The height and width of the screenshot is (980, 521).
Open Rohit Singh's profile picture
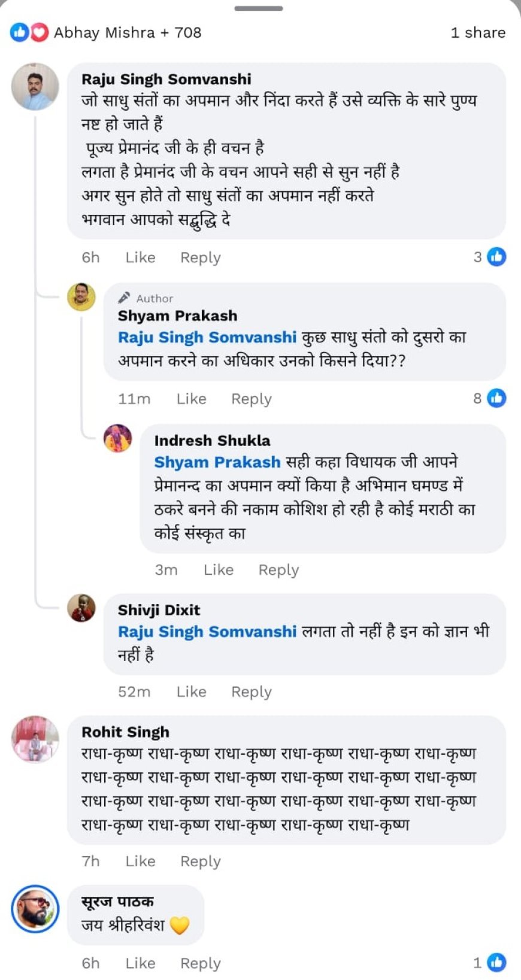click(35, 739)
